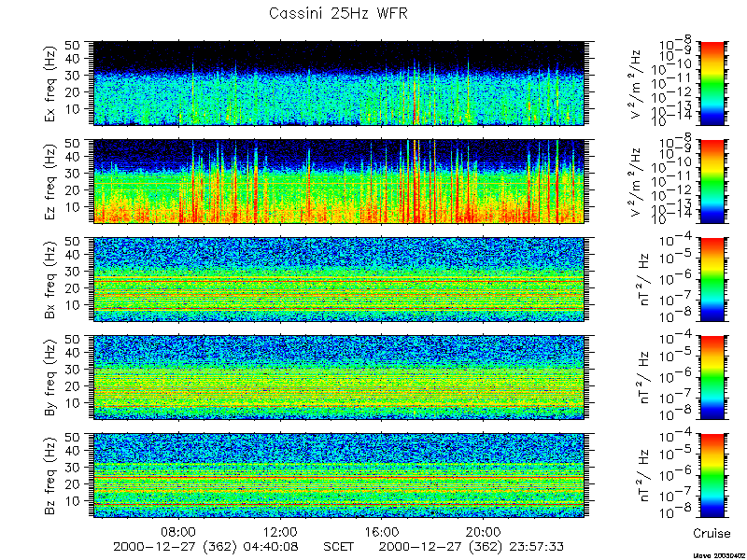Viewport: 747px width, 560px height.
Task: Select the Ex spectrogram panel
Action: click(339, 83)
